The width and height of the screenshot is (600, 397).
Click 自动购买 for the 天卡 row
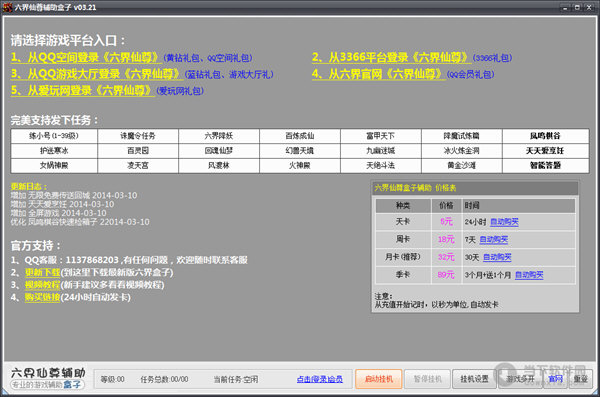click(504, 222)
